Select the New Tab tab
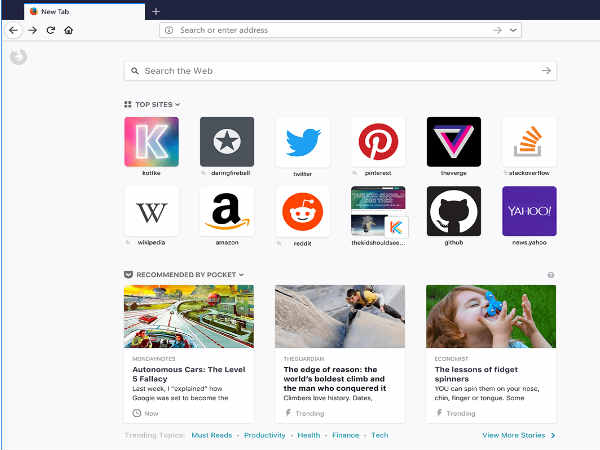The height and width of the screenshot is (450, 600). pos(80,10)
